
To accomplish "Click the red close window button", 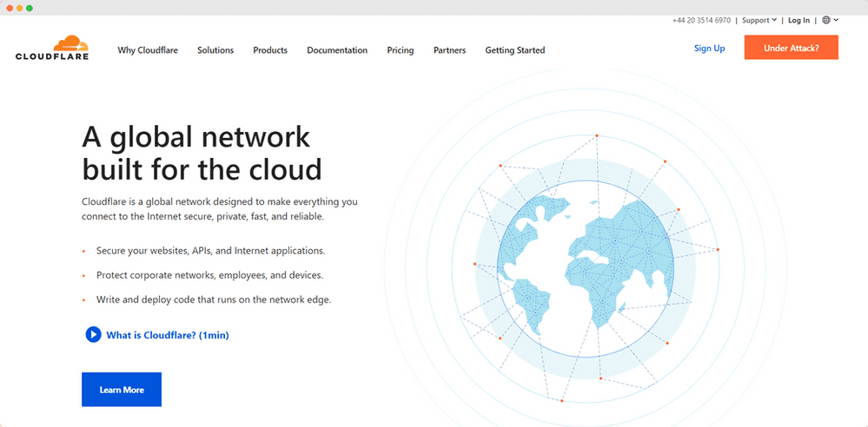I will pyautogui.click(x=10, y=8).
